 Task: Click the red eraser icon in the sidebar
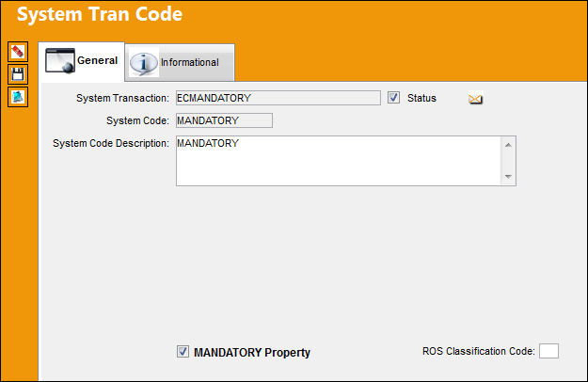pos(18,52)
